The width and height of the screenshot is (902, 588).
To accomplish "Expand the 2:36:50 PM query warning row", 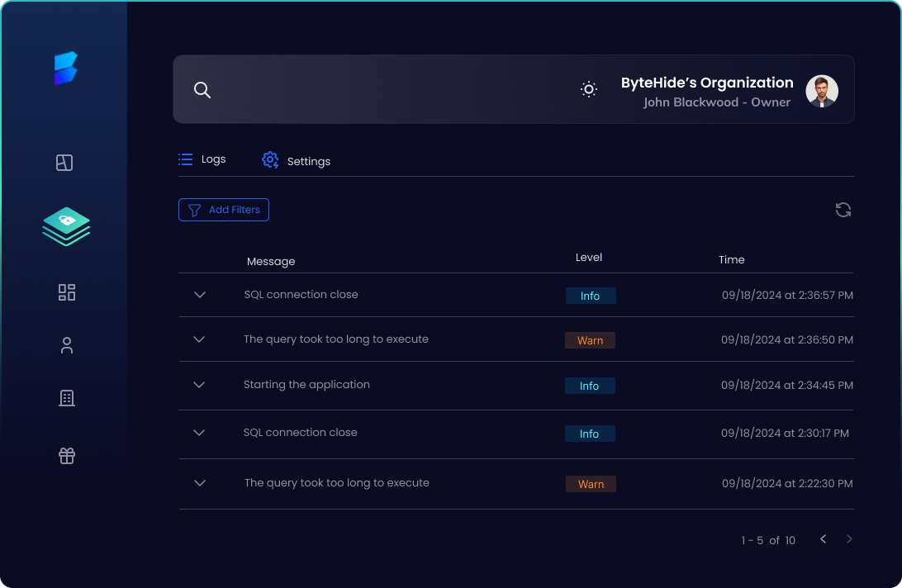I will point(199,339).
